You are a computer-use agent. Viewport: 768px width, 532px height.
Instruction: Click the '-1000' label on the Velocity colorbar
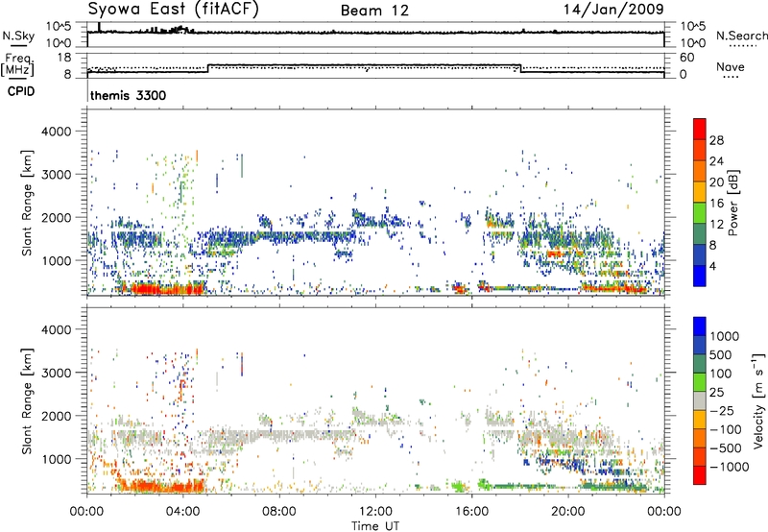[x=730, y=467]
